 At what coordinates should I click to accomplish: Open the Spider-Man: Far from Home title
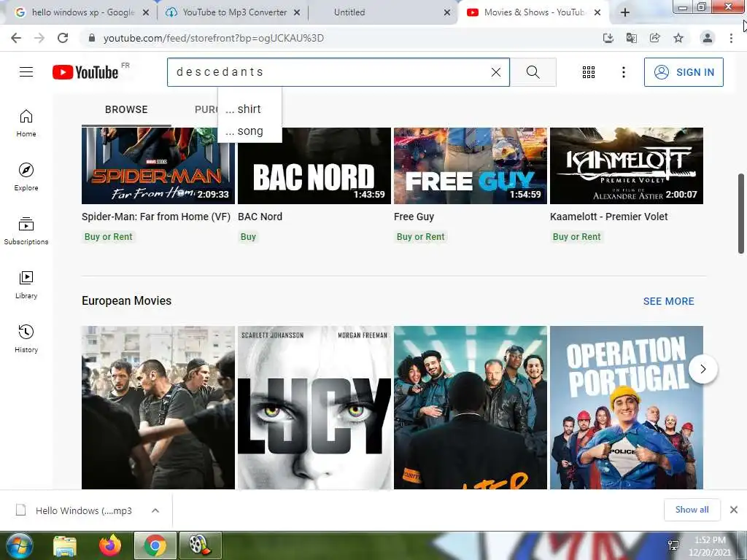pos(156,217)
